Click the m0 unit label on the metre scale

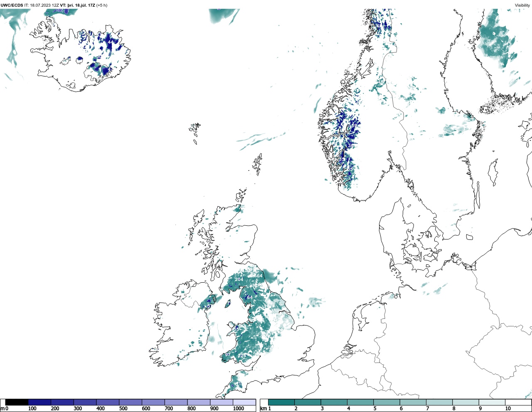[x=4, y=409]
